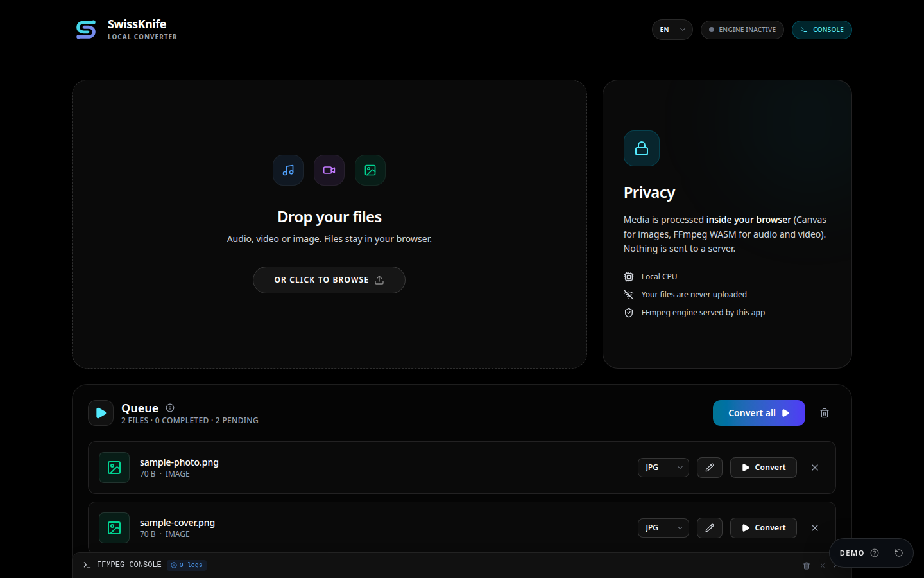Click the no-upload wifi-off icon
The width and height of the screenshot is (924, 578).
tap(629, 295)
